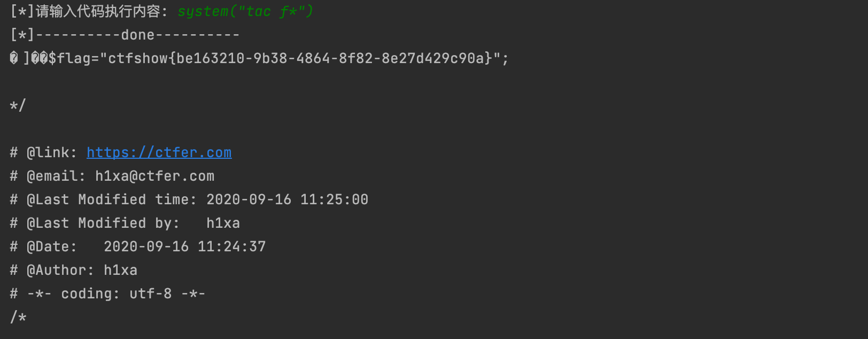Viewport: 868px width, 339px height.
Task: Click the @Last Modified by: label
Action: pos(103,224)
